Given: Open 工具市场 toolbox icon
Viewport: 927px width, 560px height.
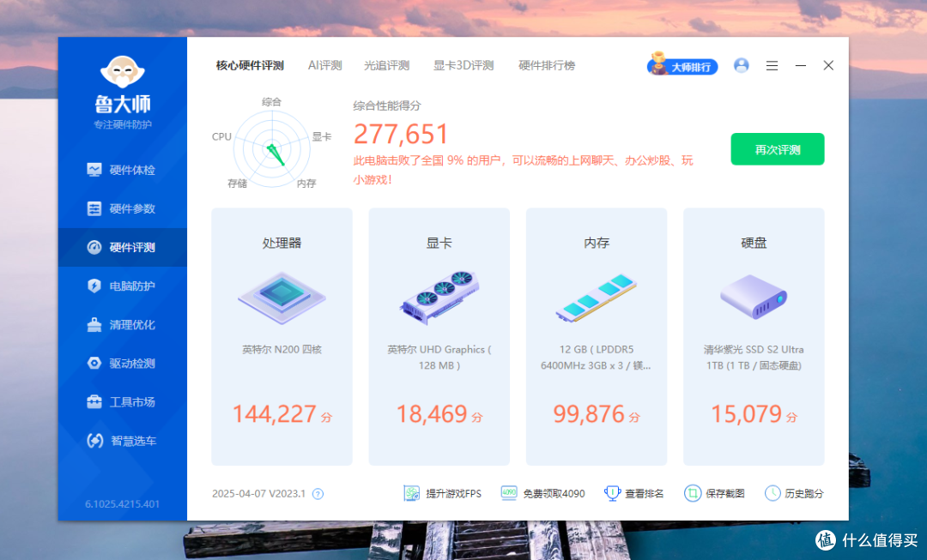Looking at the screenshot, I should [x=94, y=402].
